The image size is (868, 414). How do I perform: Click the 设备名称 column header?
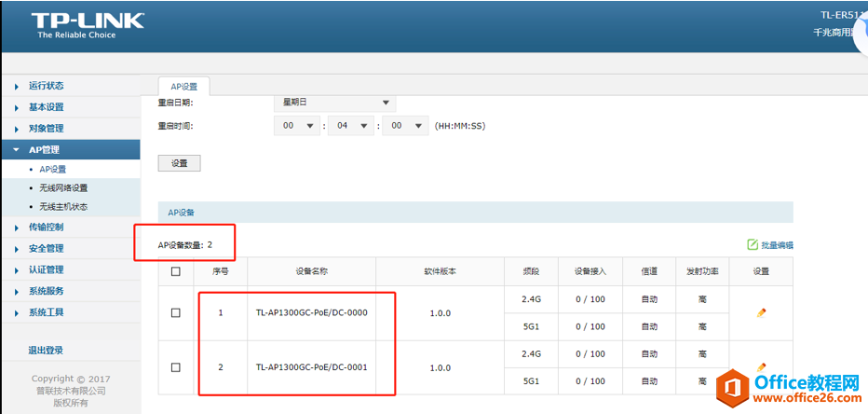click(x=312, y=271)
